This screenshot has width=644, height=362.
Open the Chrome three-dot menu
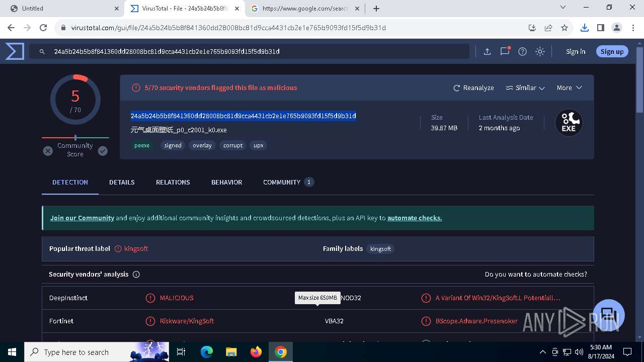(633, 28)
